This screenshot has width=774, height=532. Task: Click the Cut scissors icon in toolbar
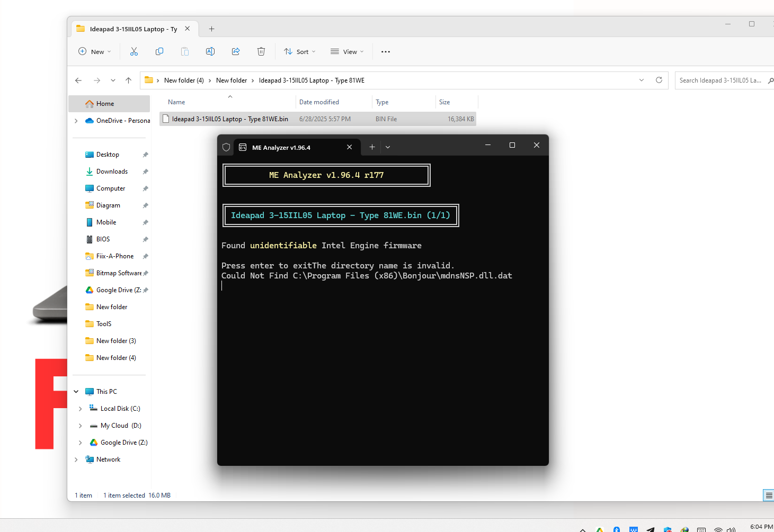coord(134,51)
